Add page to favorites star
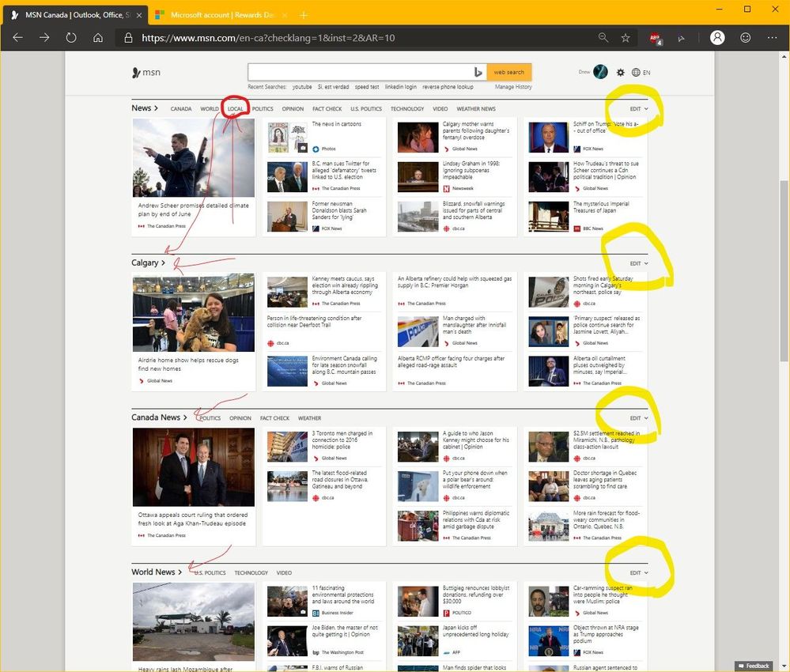This screenshot has height=672, width=790. pyautogui.click(x=626, y=38)
